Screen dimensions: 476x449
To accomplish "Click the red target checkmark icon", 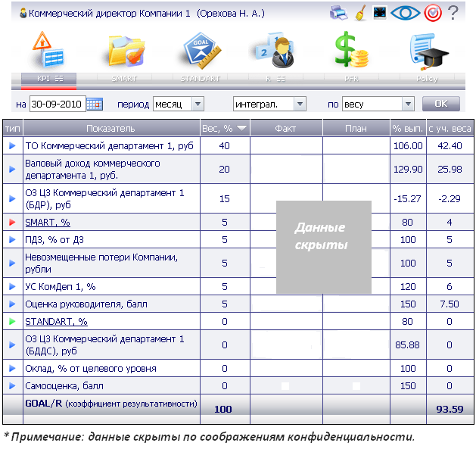I will point(433,13).
